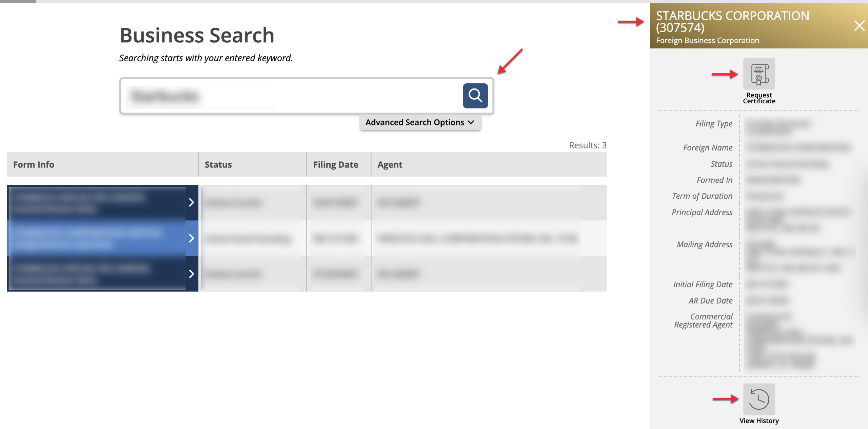
Task: Click the View History clock icon
Action: tap(759, 399)
